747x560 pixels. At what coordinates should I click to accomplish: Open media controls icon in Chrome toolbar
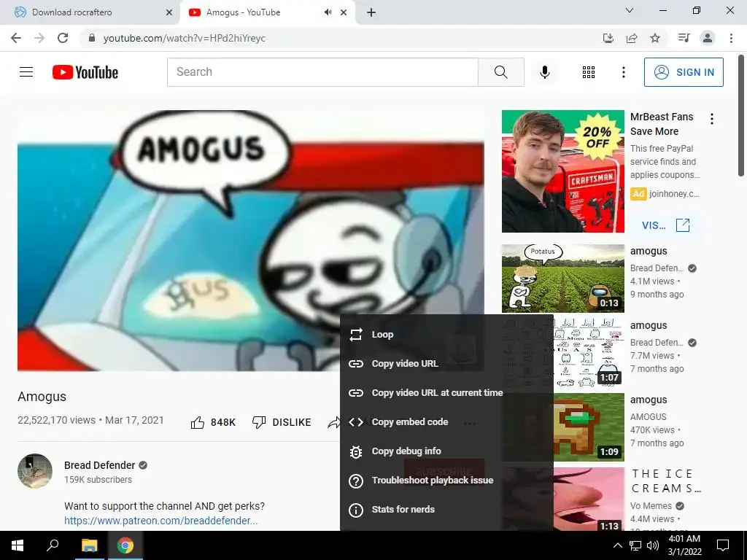click(x=684, y=38)
